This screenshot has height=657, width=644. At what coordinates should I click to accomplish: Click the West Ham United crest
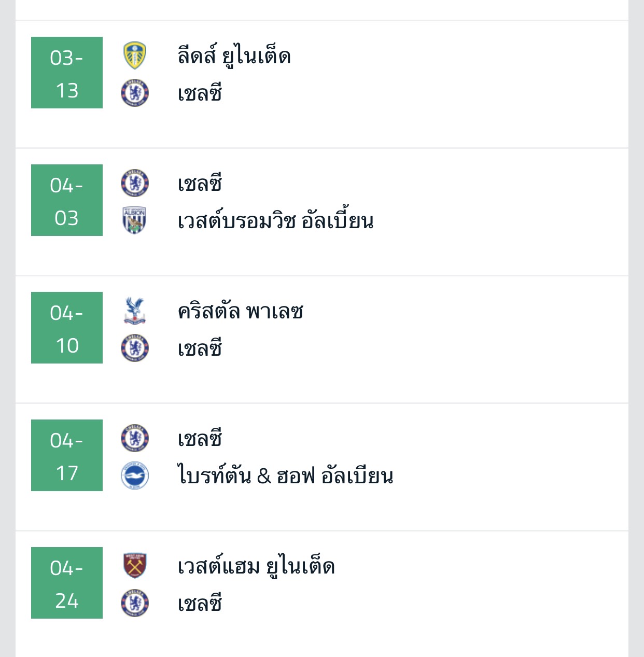click(x=135, y=566)
